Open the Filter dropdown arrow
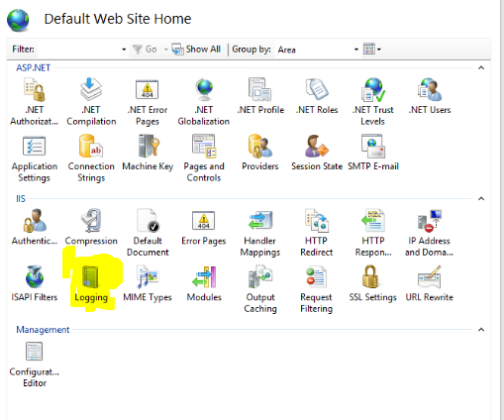The image size is (504, 420). coord(124,50)
